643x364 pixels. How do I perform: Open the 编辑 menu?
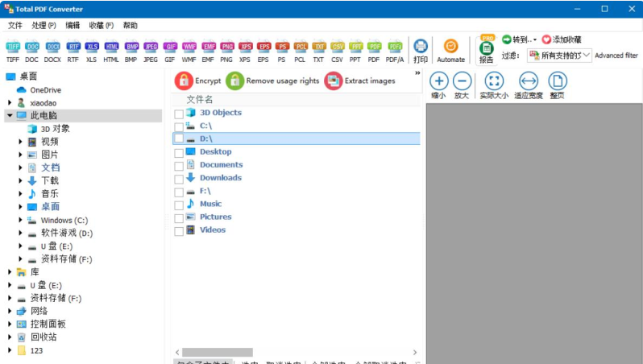[73, 26]
